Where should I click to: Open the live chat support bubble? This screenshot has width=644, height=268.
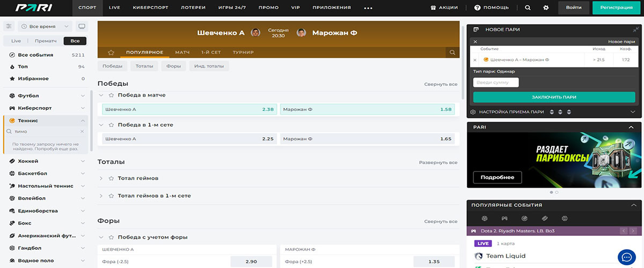point(626,258)
